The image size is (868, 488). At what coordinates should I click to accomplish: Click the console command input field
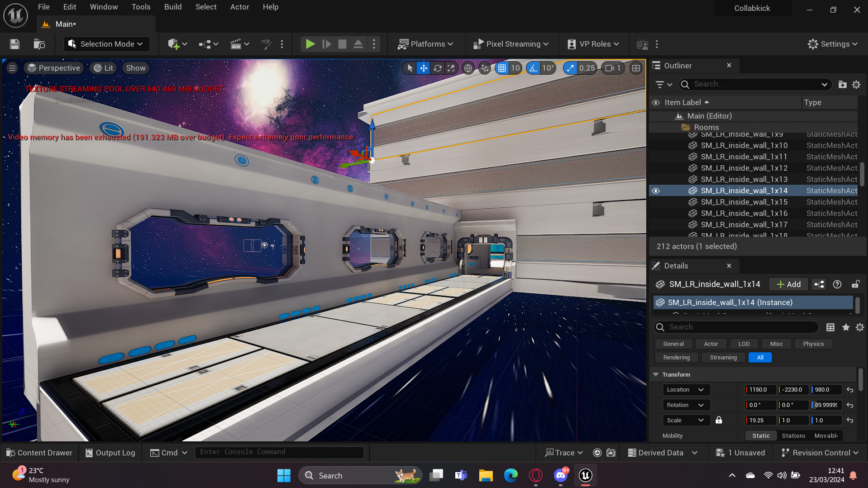[279, 452]
